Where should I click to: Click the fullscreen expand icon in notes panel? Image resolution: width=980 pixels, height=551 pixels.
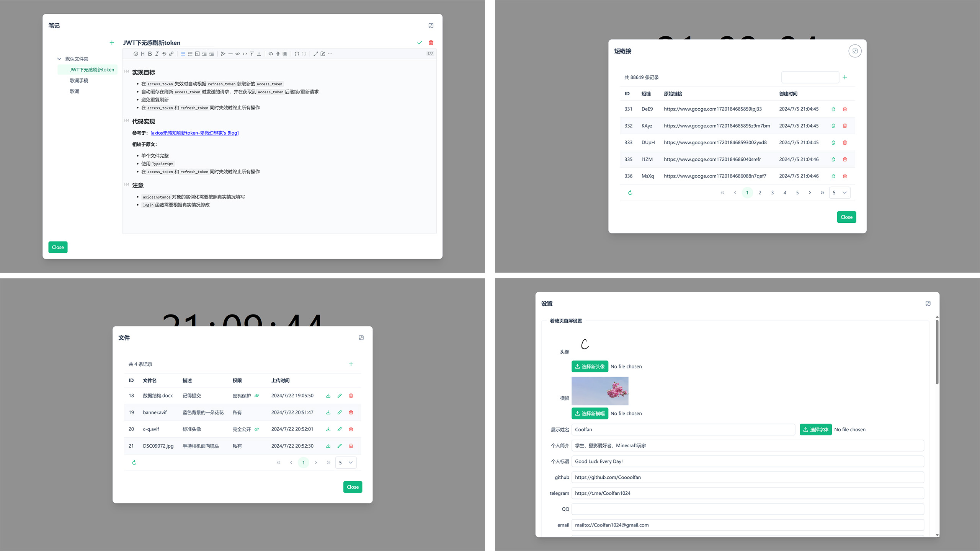click(431, 26)
